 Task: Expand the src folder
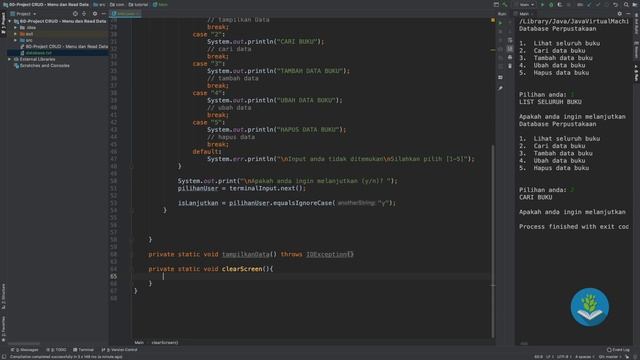click(16, 40)
